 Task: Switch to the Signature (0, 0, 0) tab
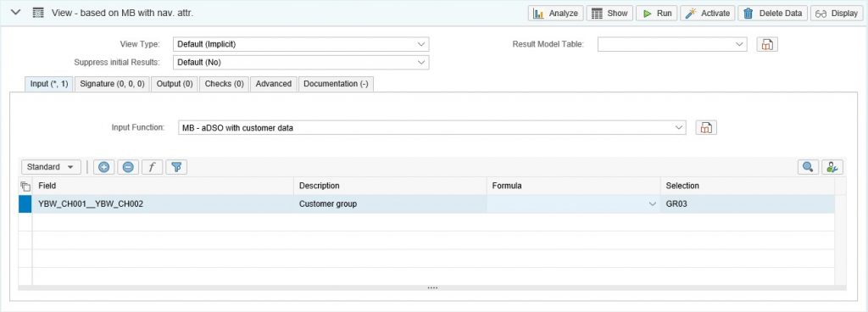112,84
